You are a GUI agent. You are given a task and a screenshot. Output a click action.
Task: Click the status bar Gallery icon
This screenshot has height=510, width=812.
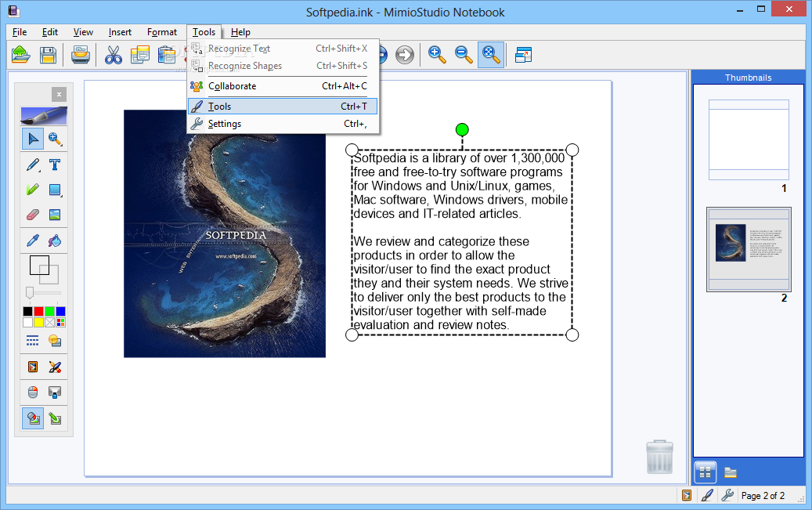click(x=687, y=495)
